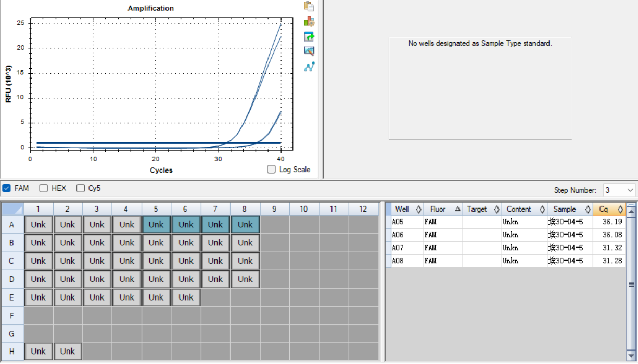The image size is (638, 364).
Task: Select well H1 in plate grid
Action: point(39,351)
